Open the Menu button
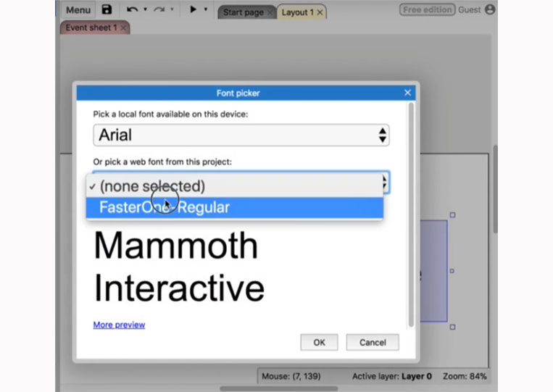Image resolution: width=553 pixels, height=392 pixels. (78, 10)
